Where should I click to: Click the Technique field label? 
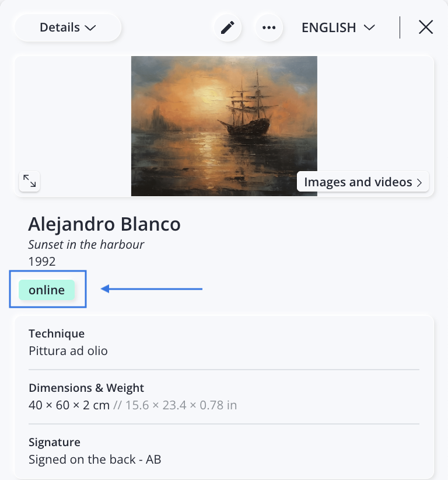[x=57, y=334]
